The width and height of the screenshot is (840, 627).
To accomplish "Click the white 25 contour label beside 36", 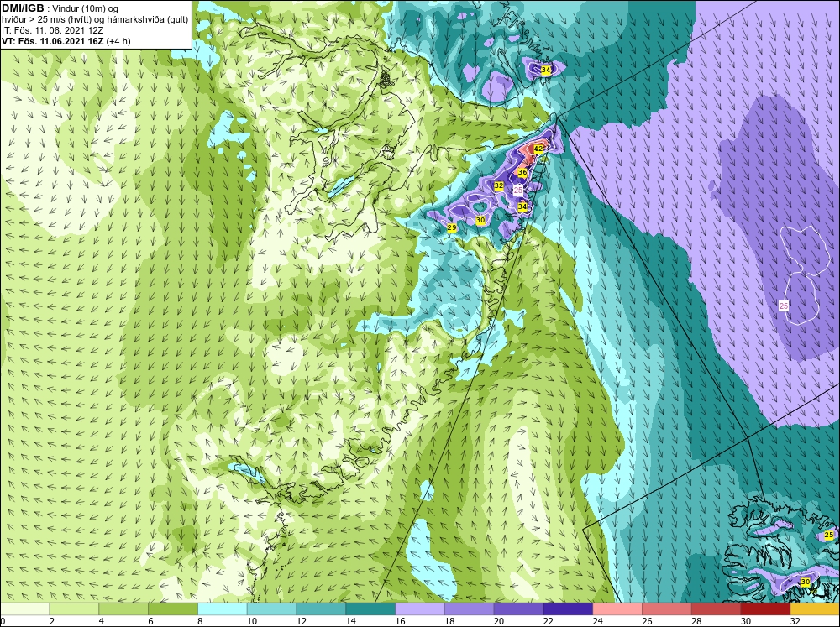I will click(x=518, y=190).
